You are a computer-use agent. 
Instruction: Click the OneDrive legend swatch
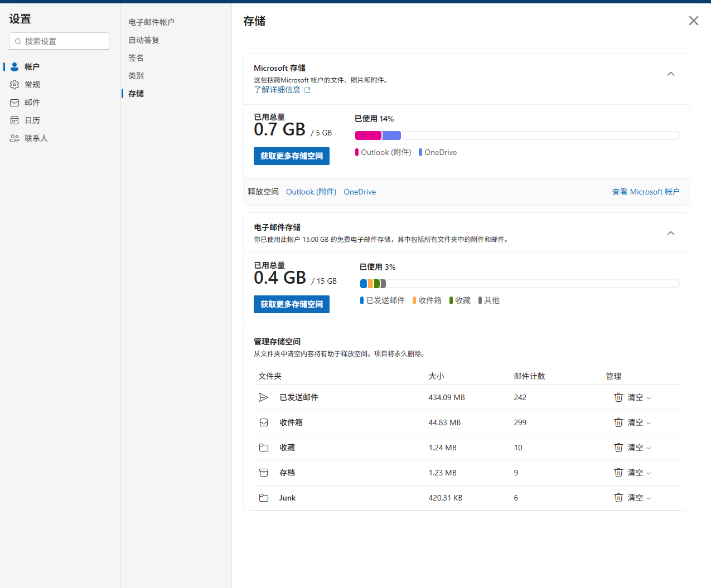click(x=420, y=152)
